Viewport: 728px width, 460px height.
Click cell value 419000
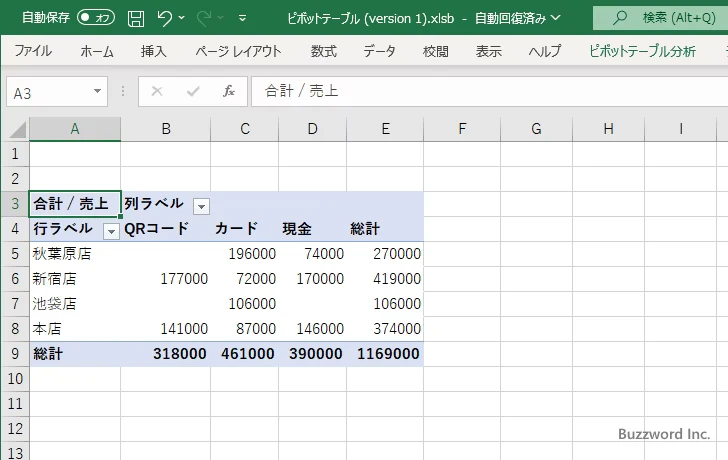pyautogui.click(x=385, y=279)
